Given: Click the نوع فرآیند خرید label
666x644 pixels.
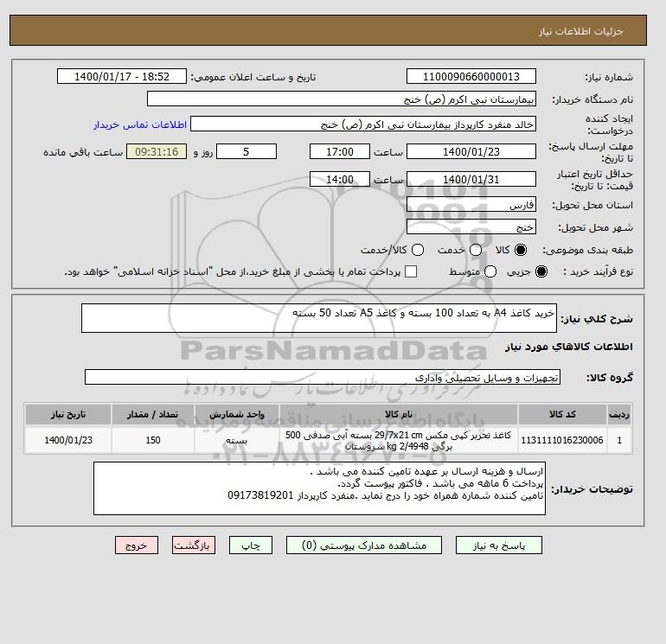Looking at the screenshot, I should point(598,271).
